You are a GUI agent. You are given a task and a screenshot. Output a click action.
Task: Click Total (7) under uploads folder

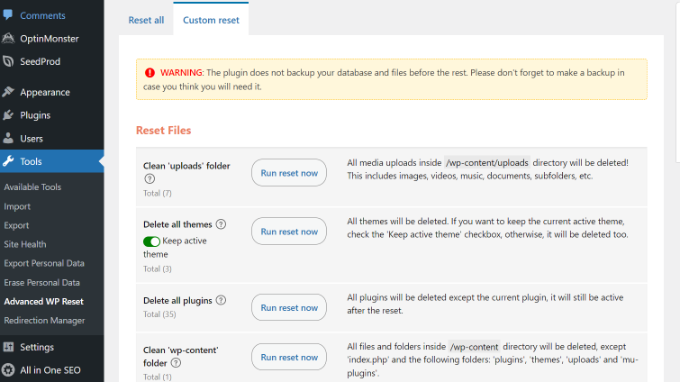(157, 193)
